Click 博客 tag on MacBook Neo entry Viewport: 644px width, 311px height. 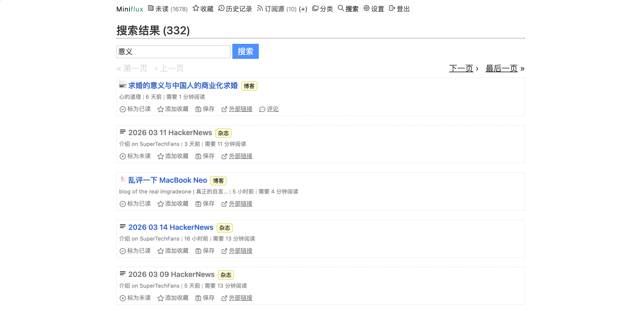(x=218, y=181)
